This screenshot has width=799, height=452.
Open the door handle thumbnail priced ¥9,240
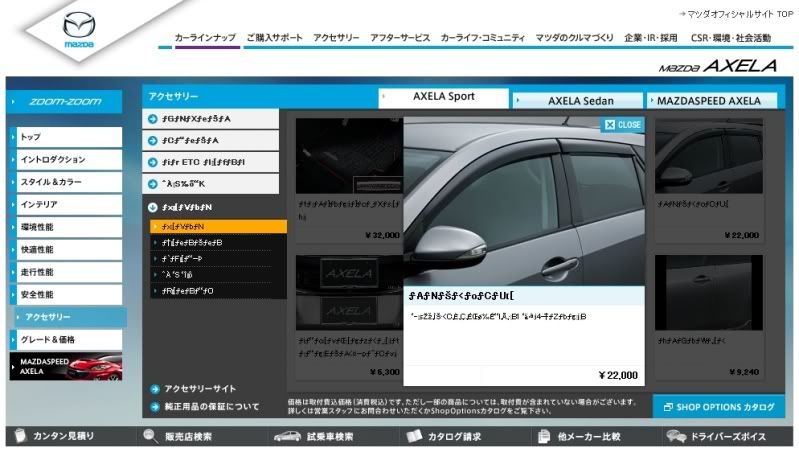[709, 293]
